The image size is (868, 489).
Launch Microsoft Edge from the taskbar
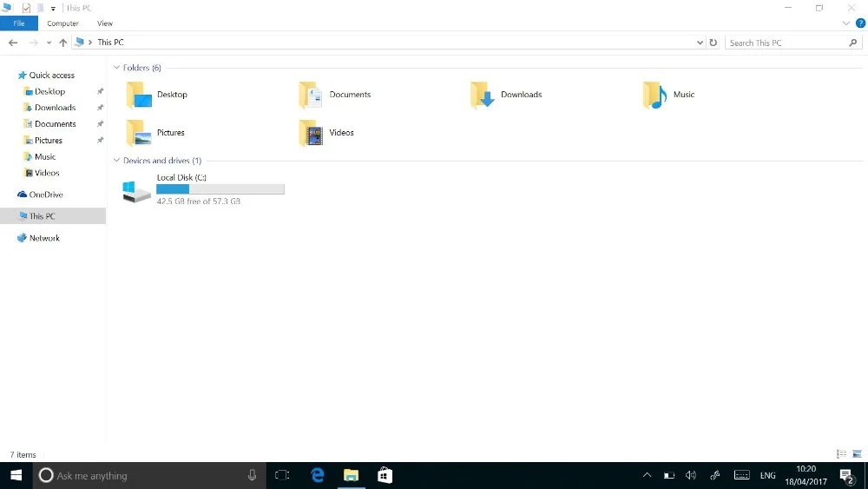[x=317, y=475]
